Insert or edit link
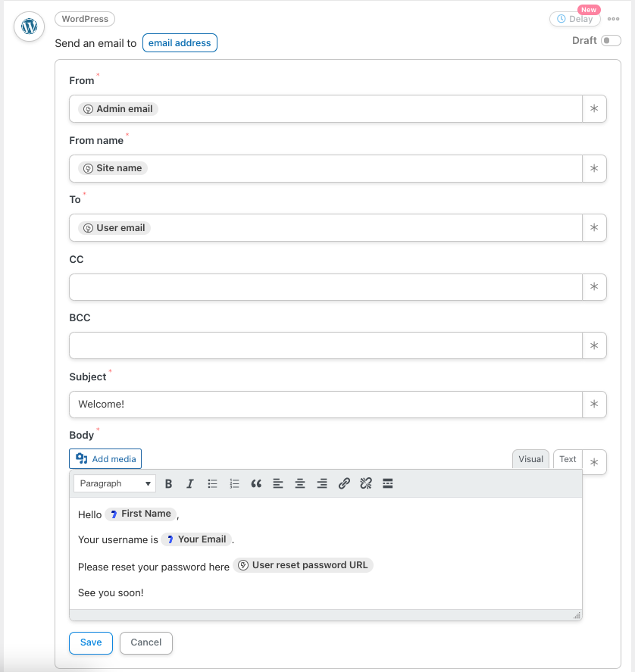This screenshot has width=635, height=672. pos(344,484)
